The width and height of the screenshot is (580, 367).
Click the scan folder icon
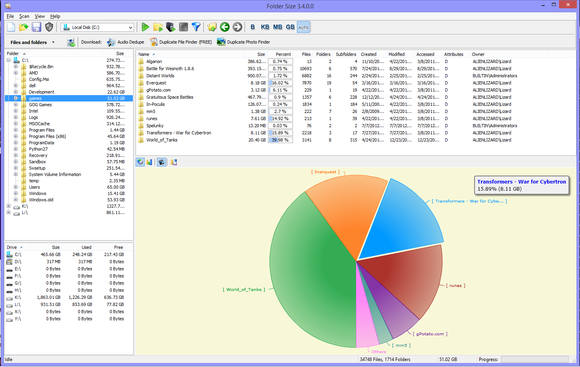(x=158, y=27)
